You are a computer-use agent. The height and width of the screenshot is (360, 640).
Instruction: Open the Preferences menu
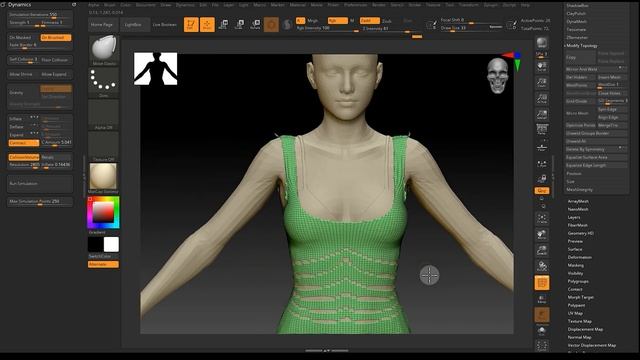click(x=356, y=5)
